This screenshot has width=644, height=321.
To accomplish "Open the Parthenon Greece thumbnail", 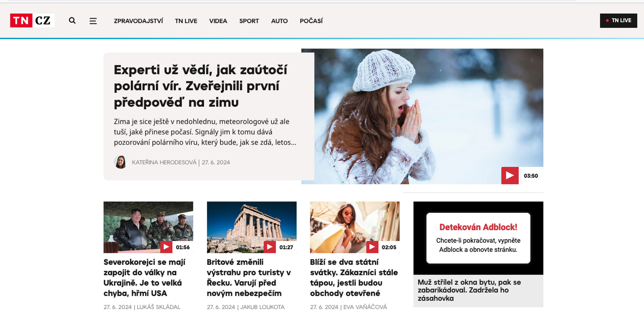I will [252, 227].
